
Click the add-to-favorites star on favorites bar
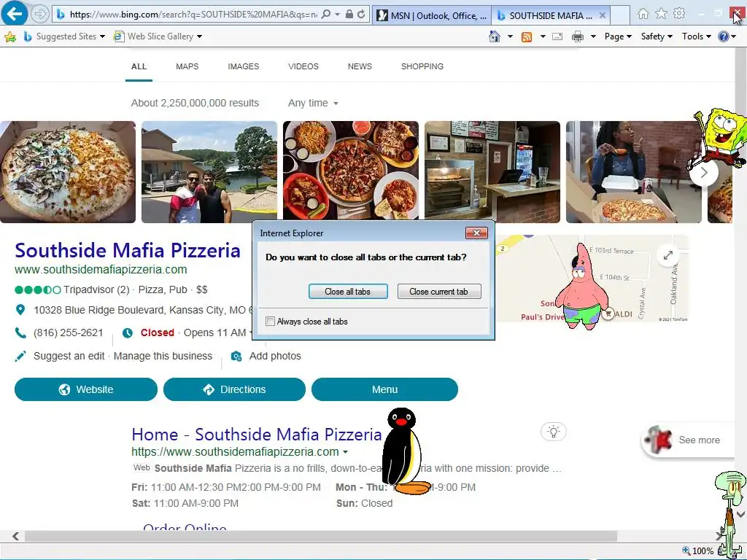tap(10, 36)
